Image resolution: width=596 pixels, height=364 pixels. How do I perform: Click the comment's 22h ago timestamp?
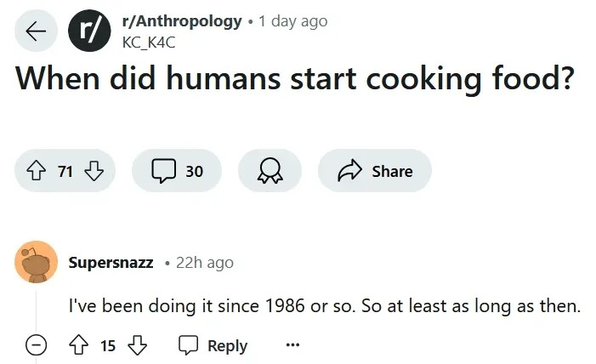tap(204, 263)
